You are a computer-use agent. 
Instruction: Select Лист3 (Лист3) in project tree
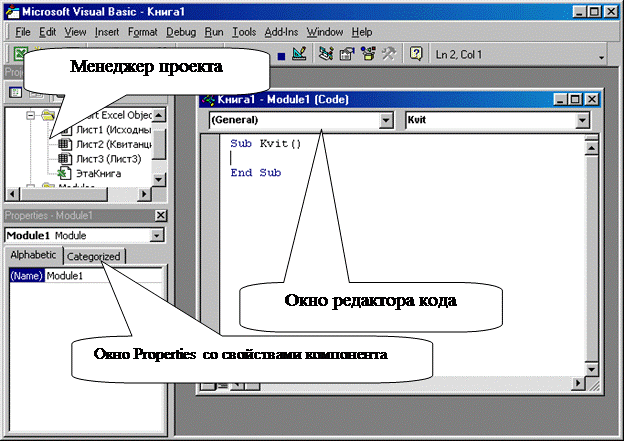(x=109, y=159)
